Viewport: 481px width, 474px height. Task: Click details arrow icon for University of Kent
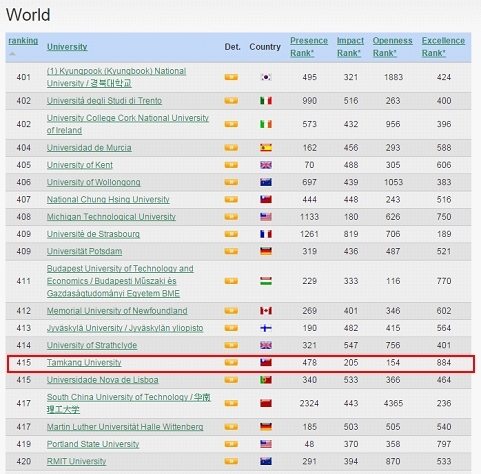(x=231, y=165)
